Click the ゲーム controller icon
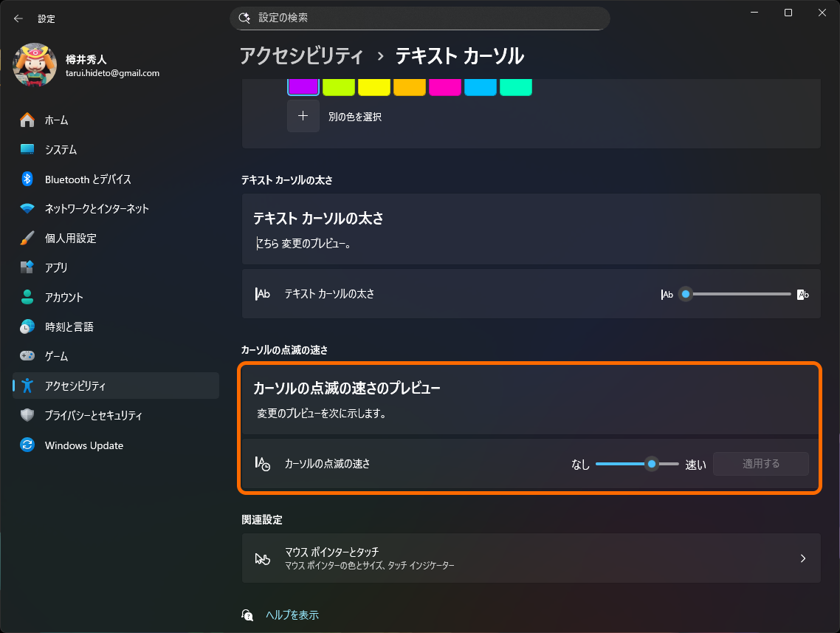The width and height of the screenshot is (840, 633). [27, 356]
